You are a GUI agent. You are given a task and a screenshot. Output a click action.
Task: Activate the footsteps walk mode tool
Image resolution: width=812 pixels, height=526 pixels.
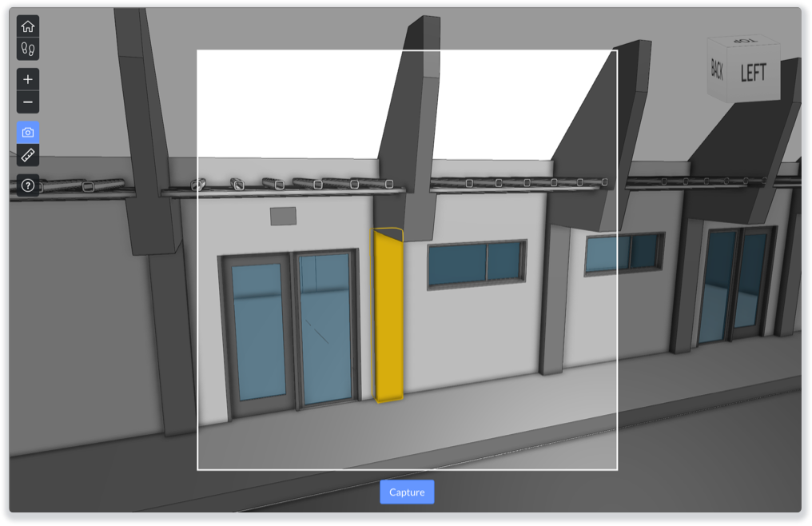tap(28, 49)
